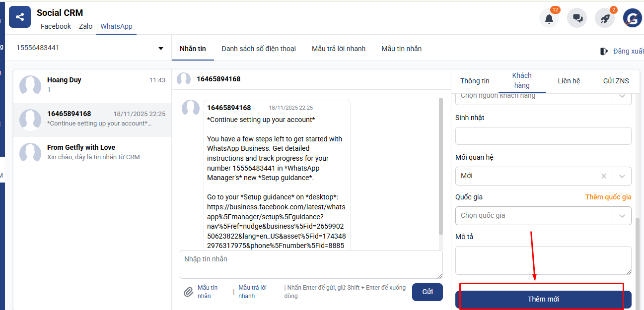Clear the Mối quan hệ selected value
Screen dimensions: 644x310
click(x=603, y=176)
